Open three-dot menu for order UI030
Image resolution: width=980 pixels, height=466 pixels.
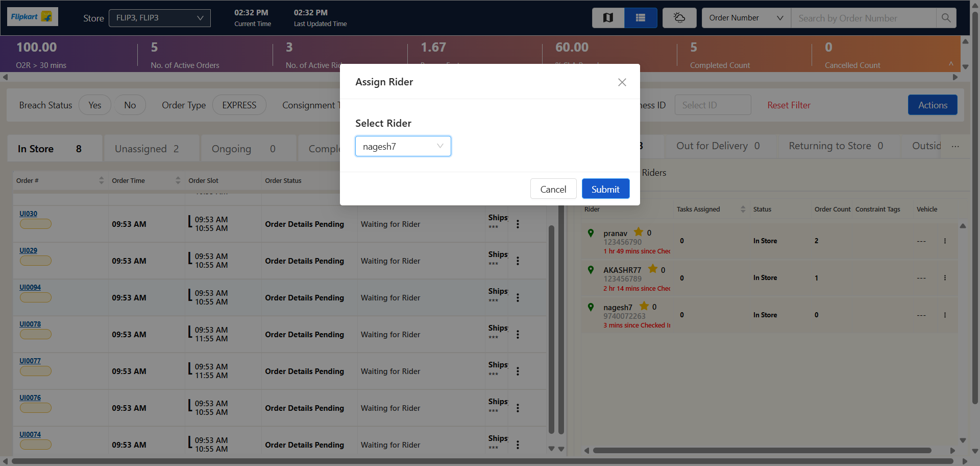tap(518, 224)
